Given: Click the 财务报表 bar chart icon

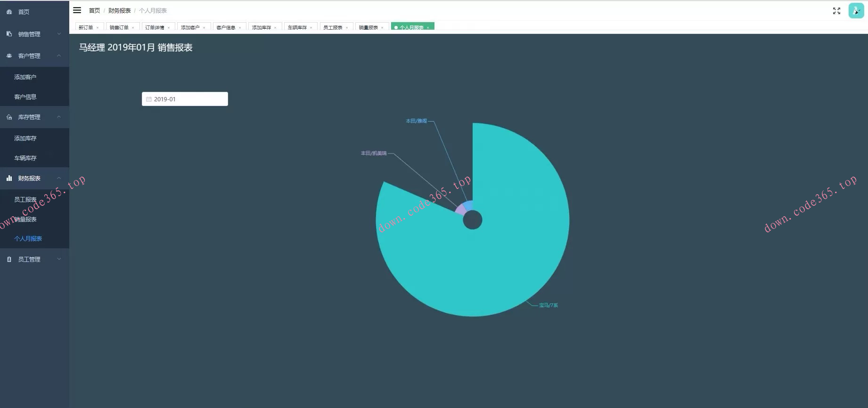Looking at the screenshot, I should click(9, 178).
